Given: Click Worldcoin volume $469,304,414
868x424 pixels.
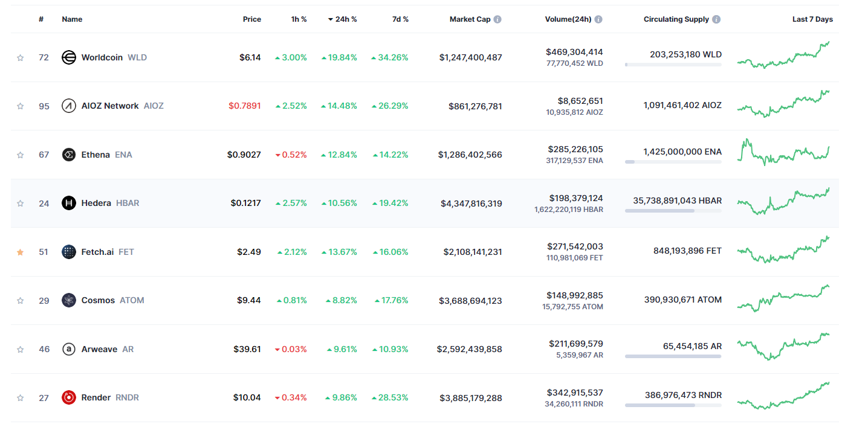Looking at the screenshot, I should [x=574, y=52].
